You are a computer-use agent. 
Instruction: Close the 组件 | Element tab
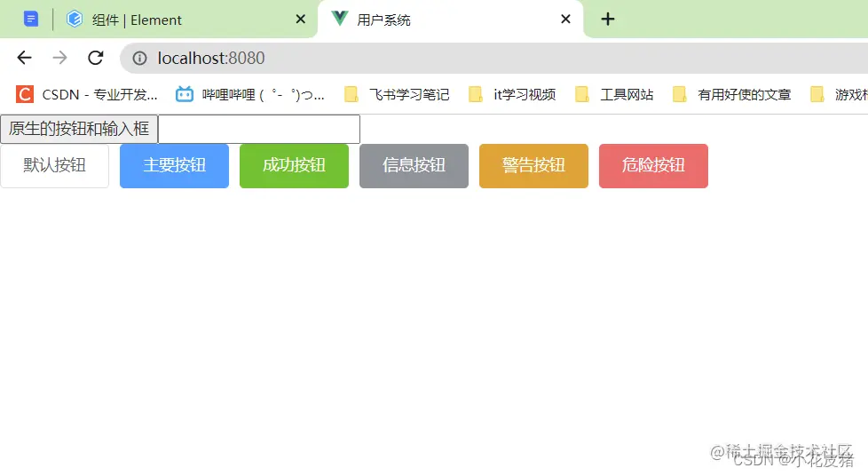click(x=301, y=20)
